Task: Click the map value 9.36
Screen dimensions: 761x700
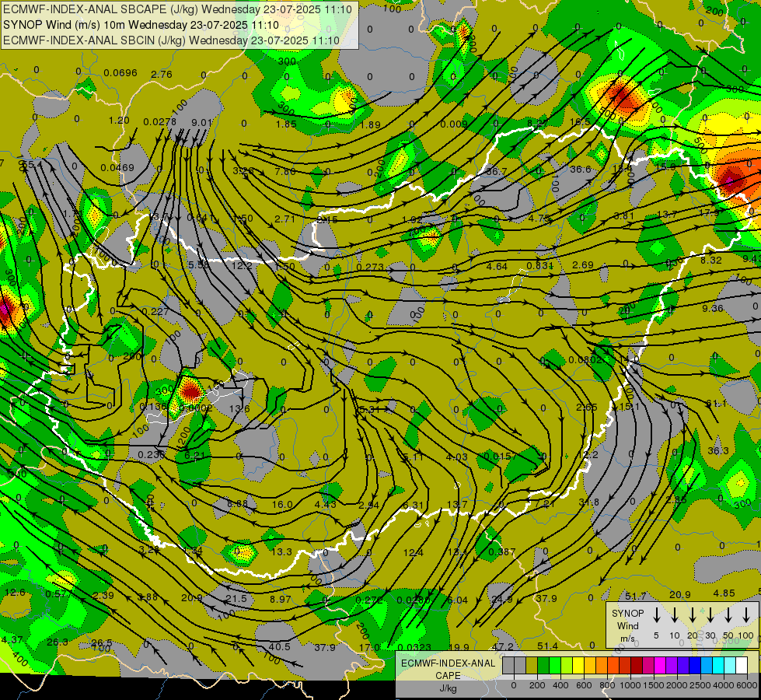Action: coord(713,308)
